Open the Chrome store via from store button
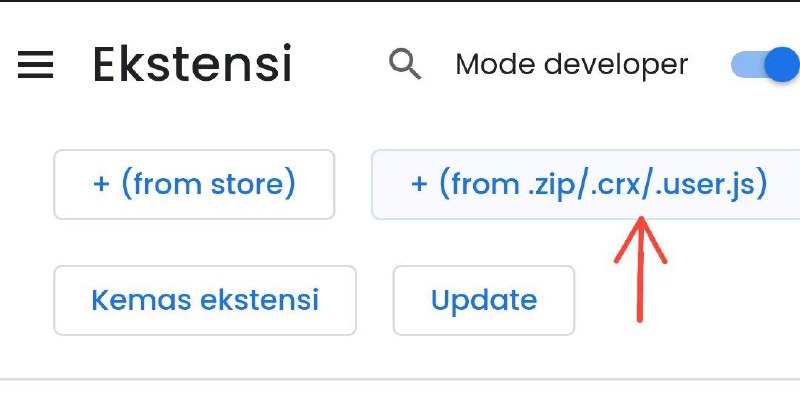 pos(194,184)
